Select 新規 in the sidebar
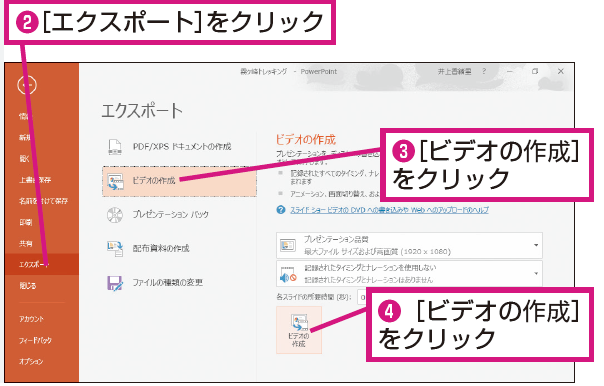Viewport: 604px width, 386px height. pyautogui.click(x=25, y=137)
